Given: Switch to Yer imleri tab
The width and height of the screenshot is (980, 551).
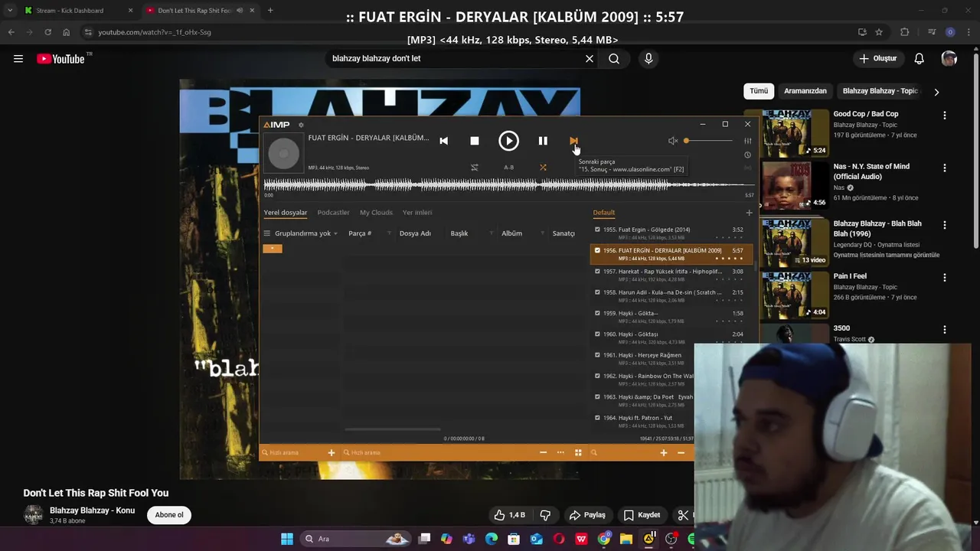Looking at the screenshot, I should [417, 213].
